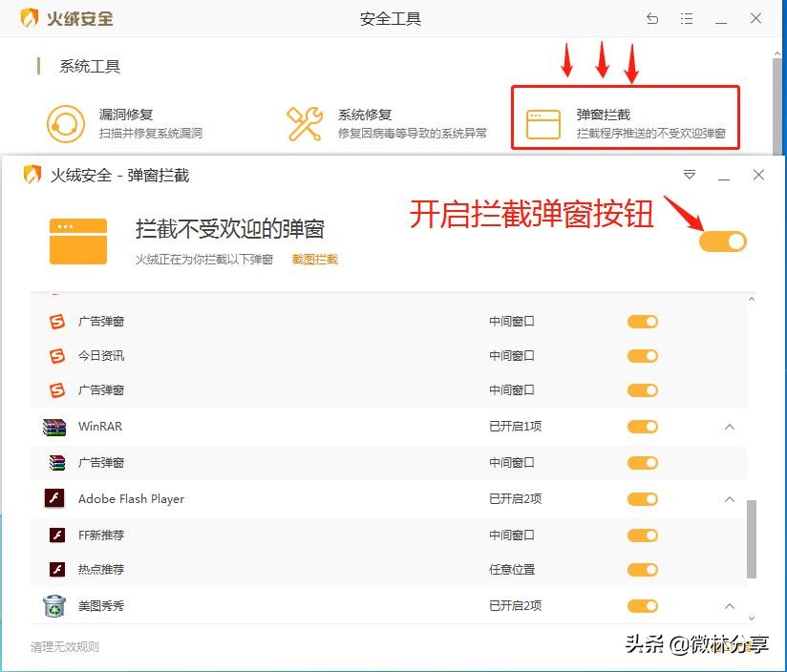The image size is (787, 672).
Task: Close the 弹窗拦截 window
Action: point(758,175)
